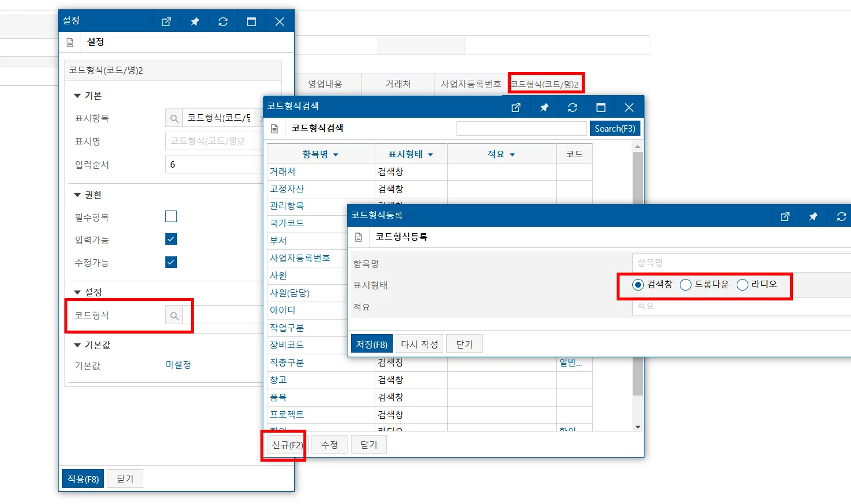Open the 거래처 item link
This screenshot has width=851, height=504.
point(283,172)
